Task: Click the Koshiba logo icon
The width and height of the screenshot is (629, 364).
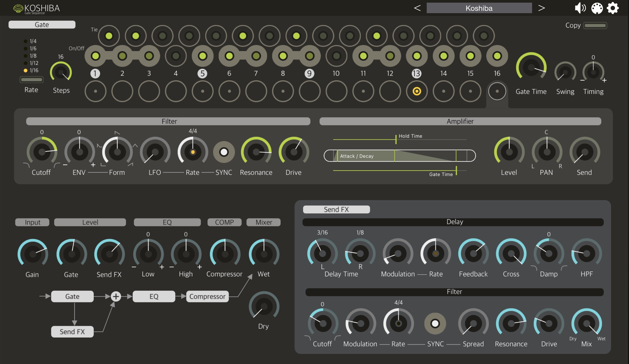Action: pyautogui.click(x=18, y=8)
